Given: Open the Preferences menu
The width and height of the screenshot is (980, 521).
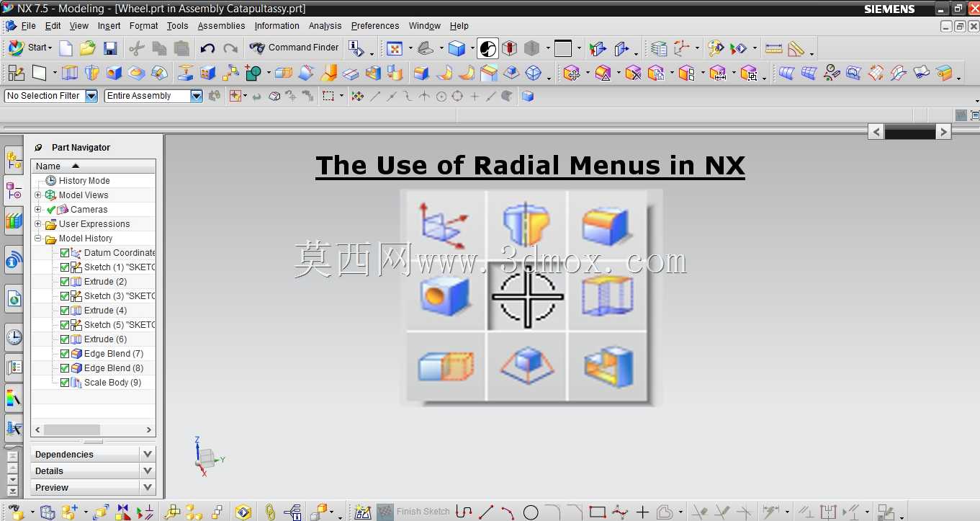Looking at the screenshot, I should pos(375,26).
